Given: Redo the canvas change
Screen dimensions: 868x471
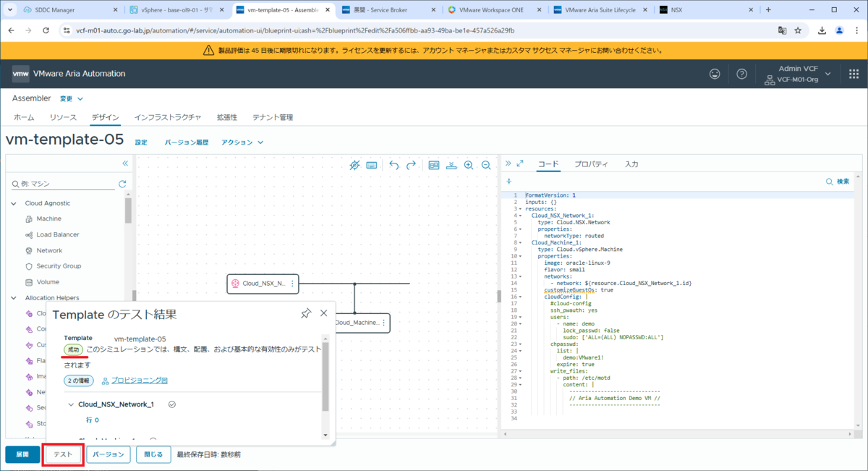Looking at the screenshot, I should coord(411,165).
